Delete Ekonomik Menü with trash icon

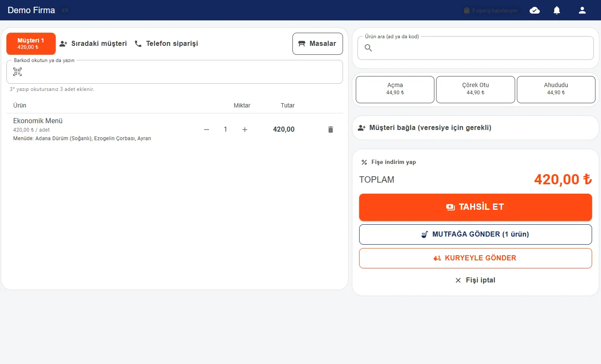coord(331,130)
